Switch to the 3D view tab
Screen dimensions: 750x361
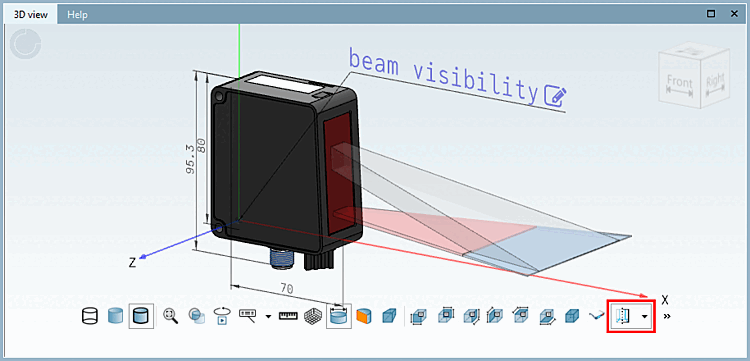click(31, 14)
